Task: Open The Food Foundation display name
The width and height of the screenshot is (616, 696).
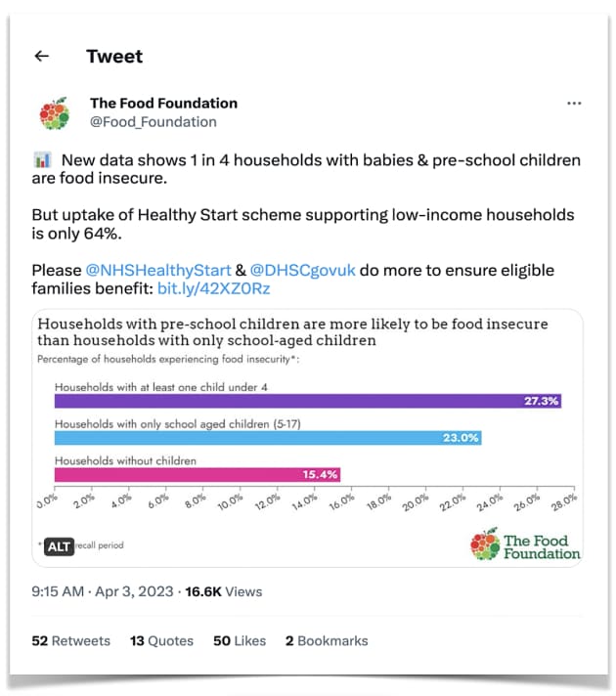Action: (x=163, y=103)
